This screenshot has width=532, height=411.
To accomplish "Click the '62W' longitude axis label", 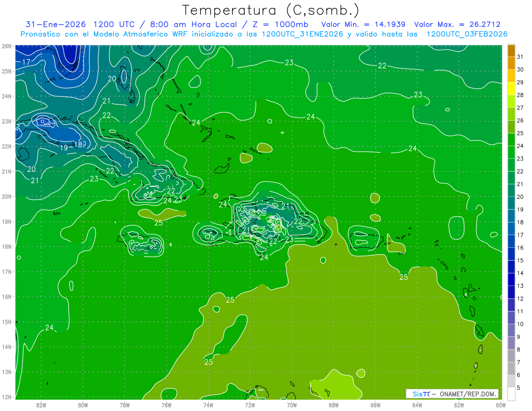I will (x=459, y=405).
